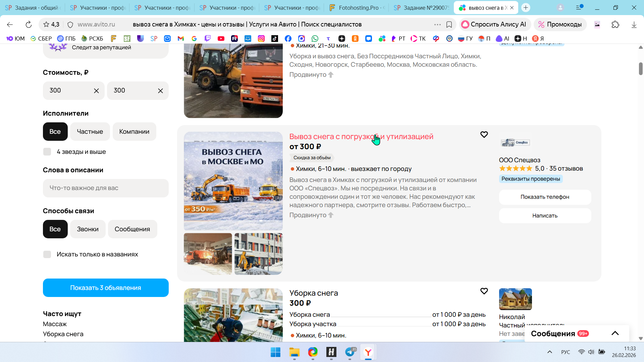Select Частные executors filter
Screen dimensions: 644x362
pos(90,132)
